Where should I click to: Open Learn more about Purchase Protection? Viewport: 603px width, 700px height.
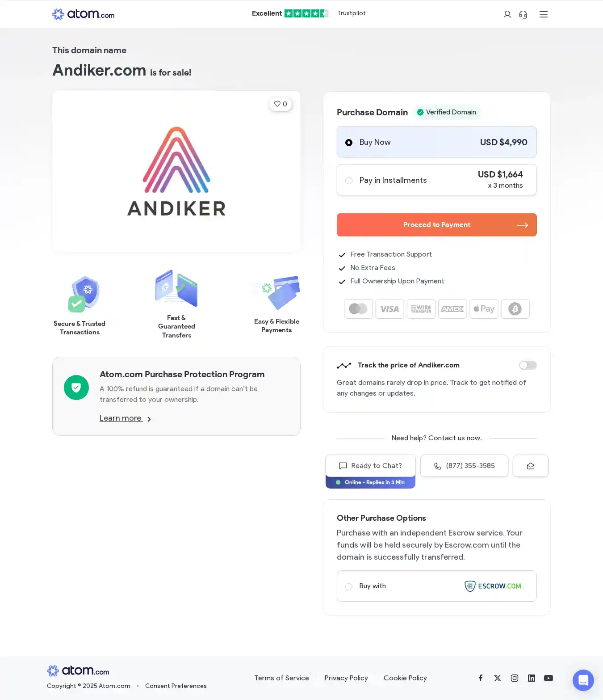120,418
